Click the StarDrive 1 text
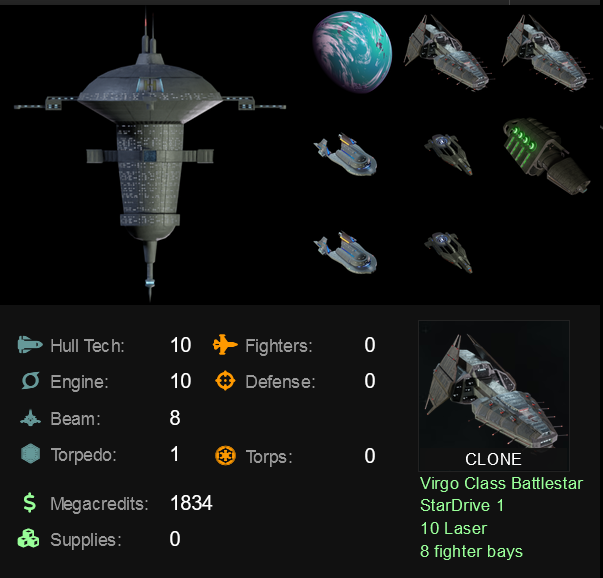The width and height of the screenshot is (603, 578). point(462,505)
